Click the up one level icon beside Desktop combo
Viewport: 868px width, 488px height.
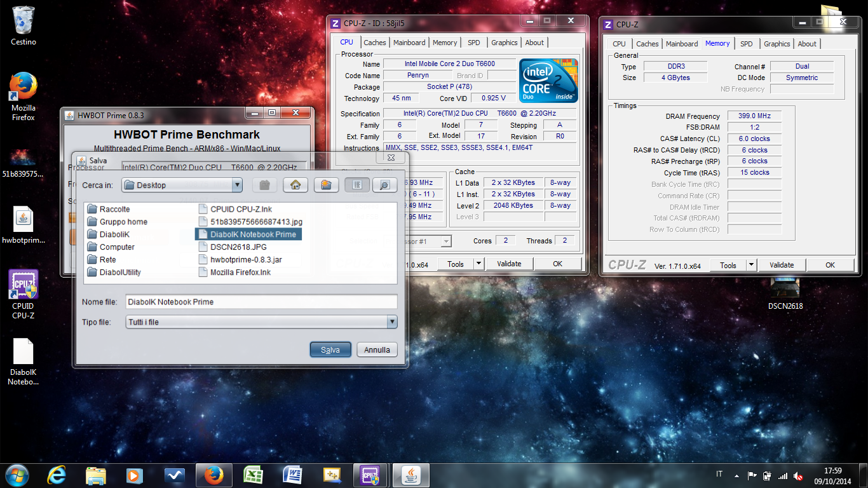coord(264,185)
